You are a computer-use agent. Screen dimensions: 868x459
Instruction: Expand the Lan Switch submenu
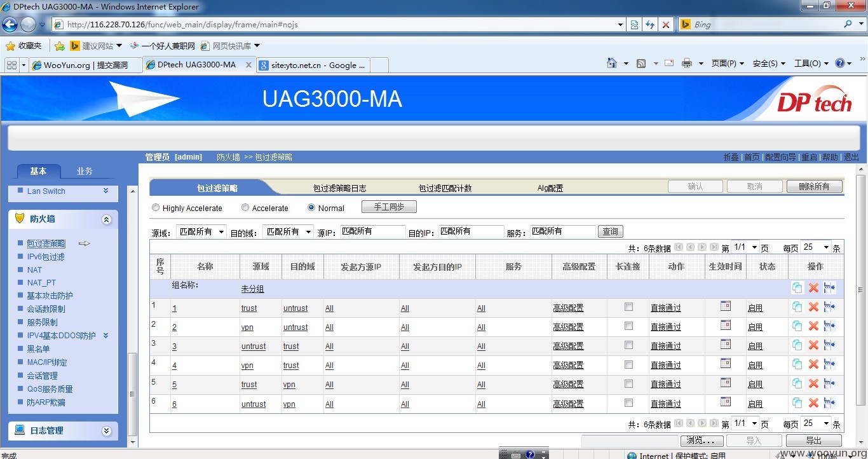point(105,191)
